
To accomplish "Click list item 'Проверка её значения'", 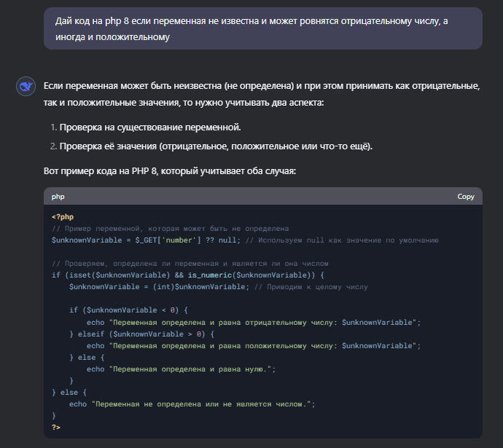I will point(216,146).
